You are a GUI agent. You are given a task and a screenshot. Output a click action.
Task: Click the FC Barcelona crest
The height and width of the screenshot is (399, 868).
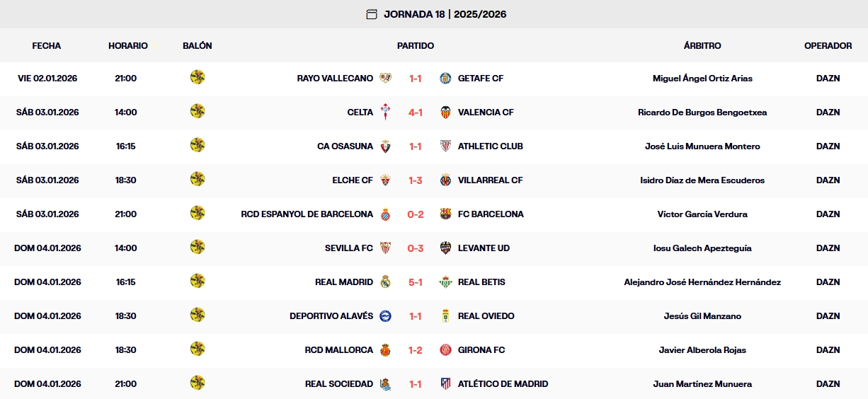pyautogui.click(x=445, y=214)
